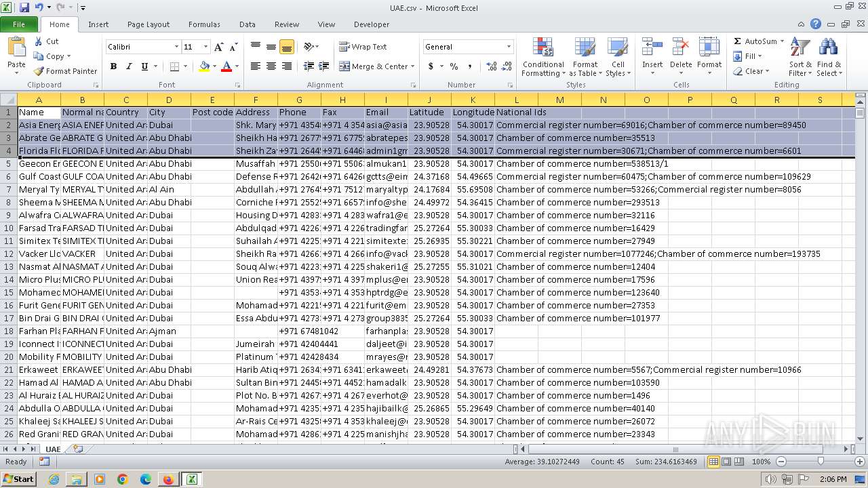
Task: Open Format as Table gallery
Action: tap(585, 57)
